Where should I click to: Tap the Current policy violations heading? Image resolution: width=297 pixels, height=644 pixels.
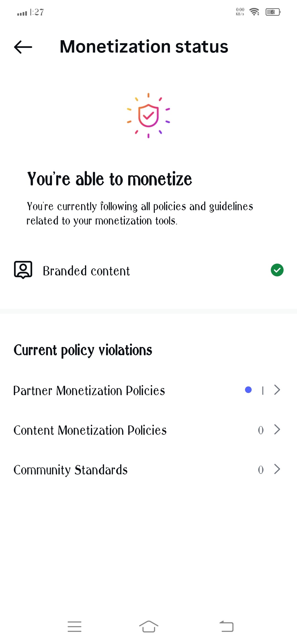[83, 350]
